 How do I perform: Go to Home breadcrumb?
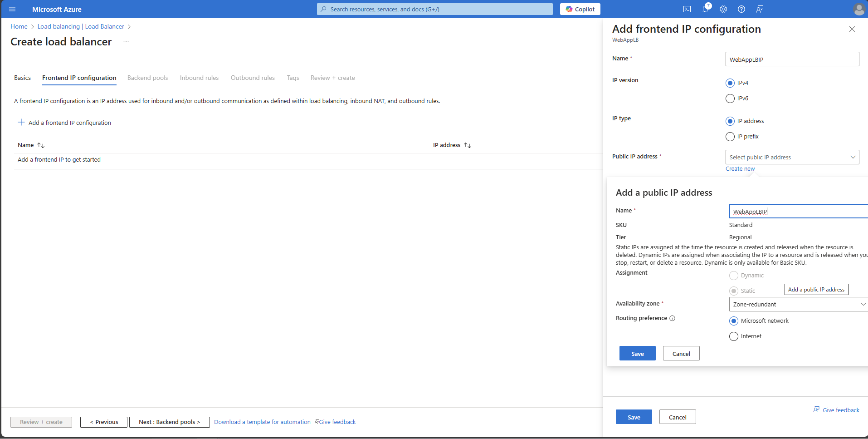[x=19, y=27]
